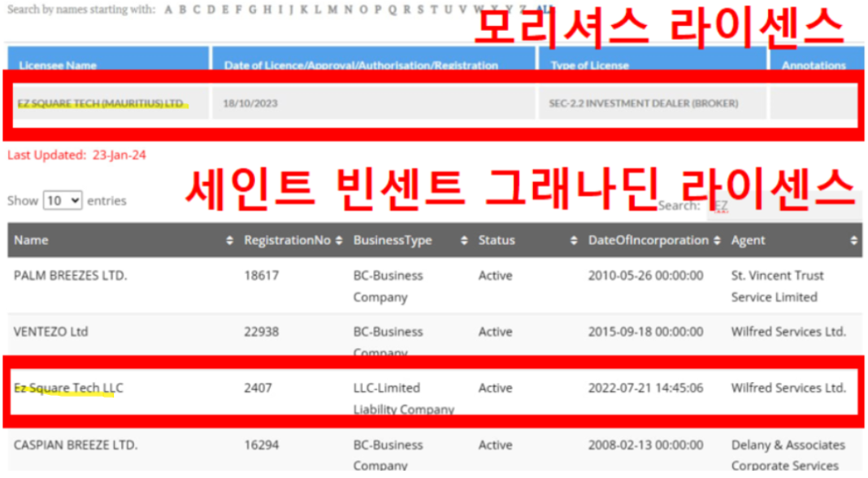Click the Active status for VENTEZO Ltd

[x=496, y=332]
